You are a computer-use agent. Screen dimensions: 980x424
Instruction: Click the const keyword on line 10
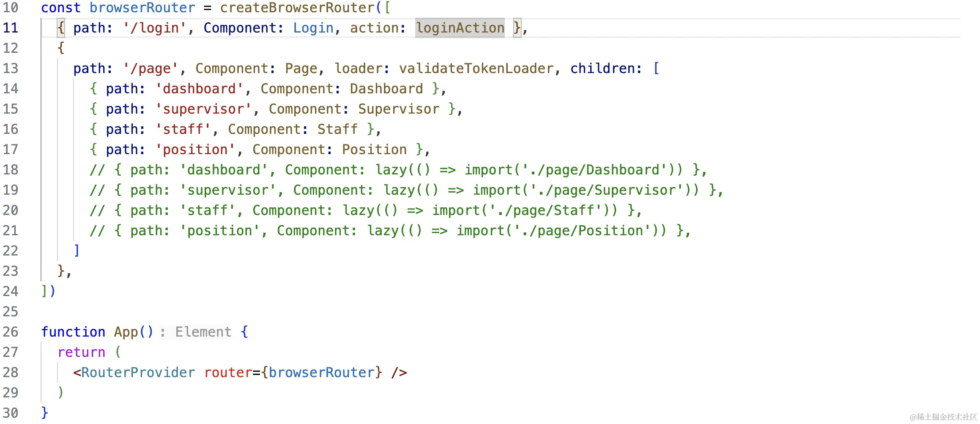pyautogui.click(x=61, y=8)
